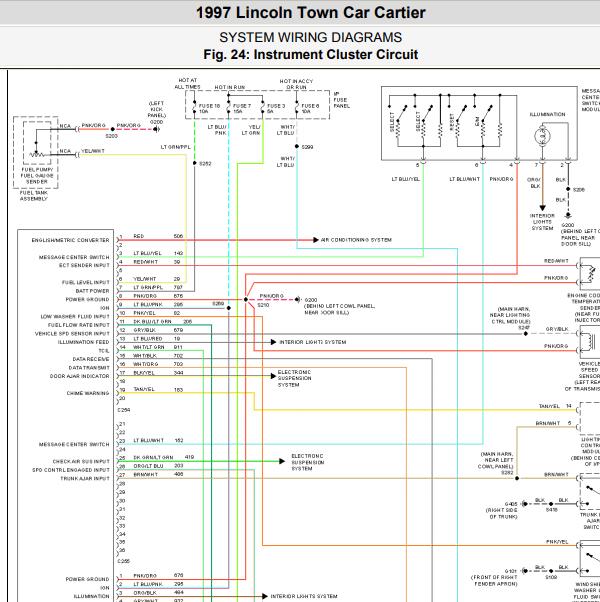Viewport: 600px width, 602px height.
Task: Click the "FUEL FLOW RATE INPUT" pin label
Action: 79,325
